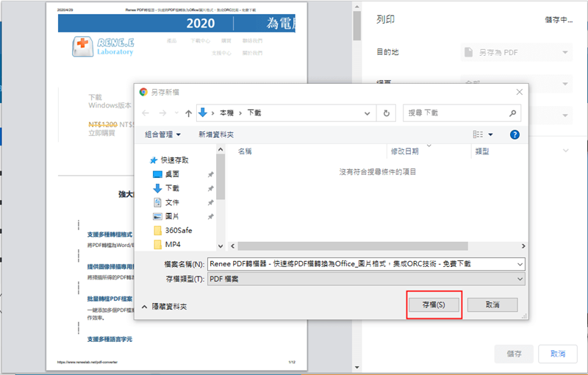Click the Up one level arrow icon
Image resolution: width=588 pixels, height=375 pixels.
click(x=189, y=113)
